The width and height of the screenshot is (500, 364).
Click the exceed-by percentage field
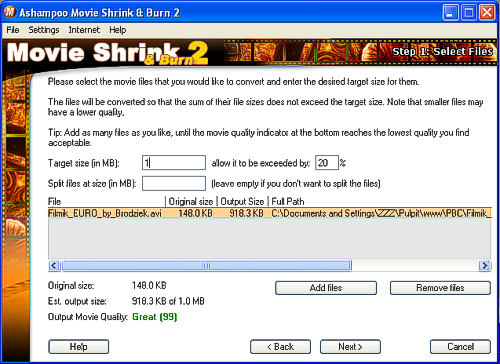[327, 163]
